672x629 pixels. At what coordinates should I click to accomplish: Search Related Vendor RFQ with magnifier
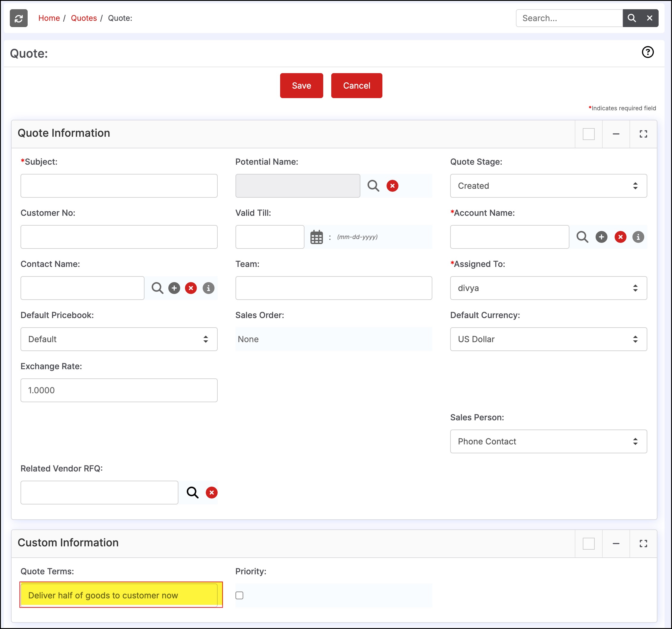coord(192,493)
